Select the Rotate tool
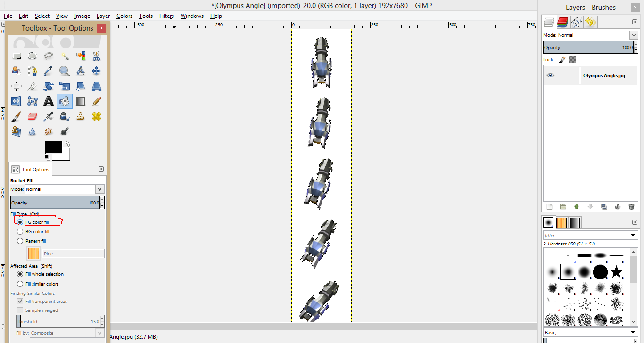This screenshot has height=343, width=644. [x=49, y=86]
